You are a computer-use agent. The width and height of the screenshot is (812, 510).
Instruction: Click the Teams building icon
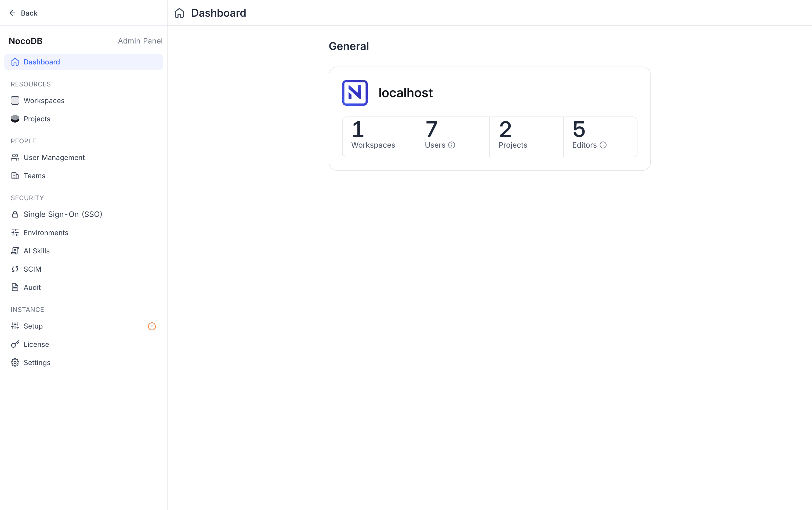[15, 176]
